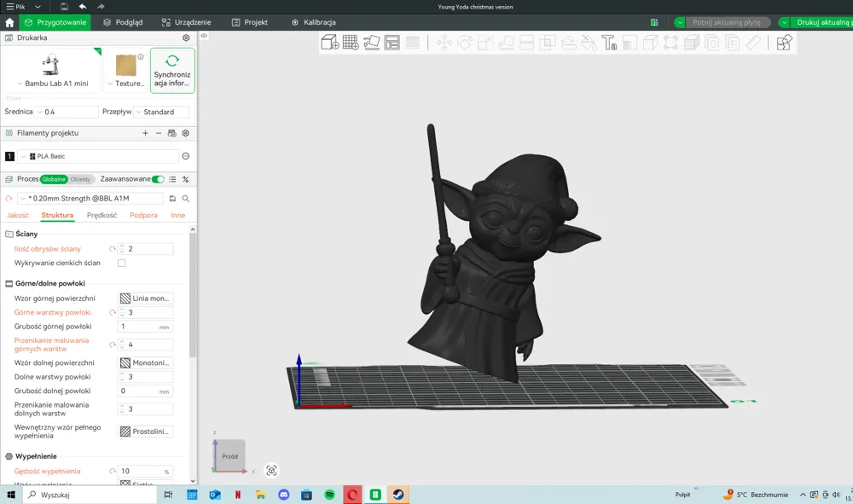The width and height of the screenshot is (853, 504).
Task: Open the Wzór górnej powierzchni pattern dropdown
Action: coord(146,298)
